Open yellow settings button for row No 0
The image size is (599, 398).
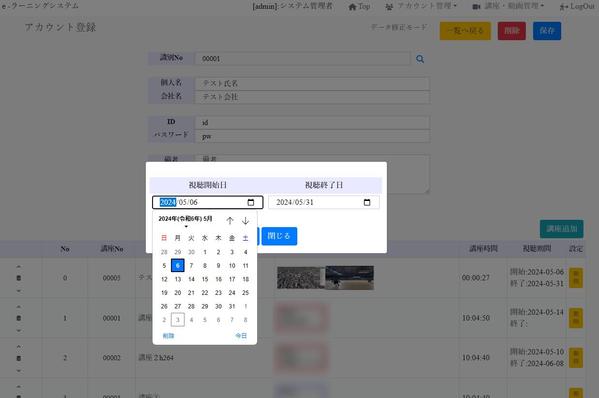pos(576,278)
